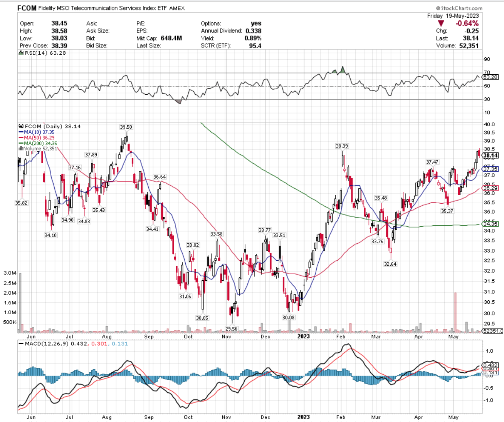Click the Annual Dividend 0.338 value
Viewport: 504px width, 422px height.
click(254, 31)
